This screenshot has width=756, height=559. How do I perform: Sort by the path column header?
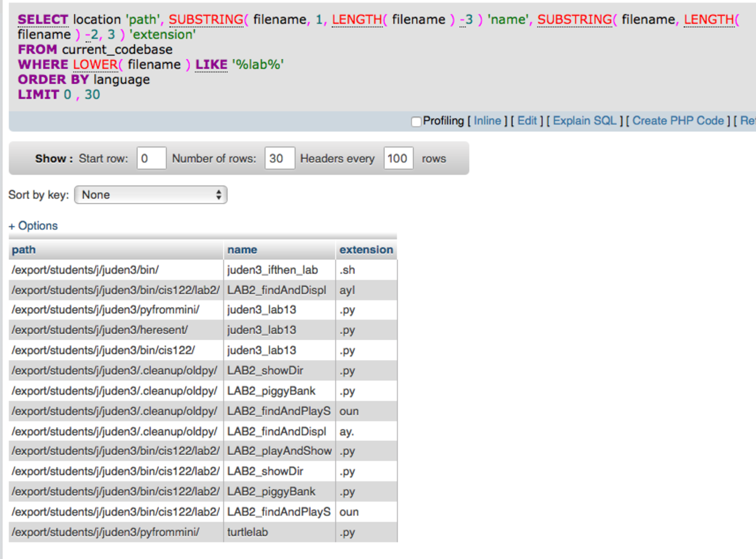click(x=24, y=250)
